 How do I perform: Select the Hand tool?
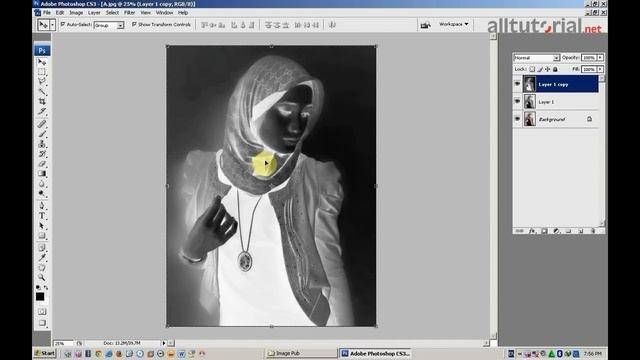coord(42,268)
